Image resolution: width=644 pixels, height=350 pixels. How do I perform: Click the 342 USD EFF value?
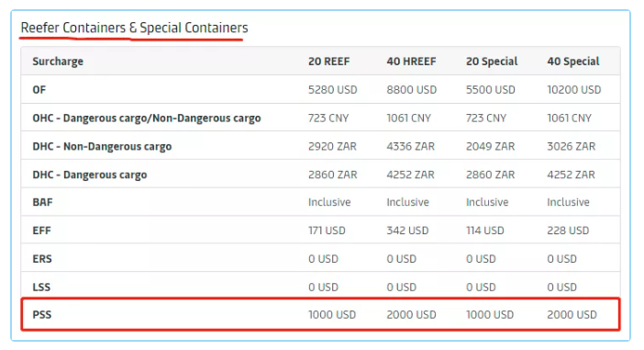point(407,231)
